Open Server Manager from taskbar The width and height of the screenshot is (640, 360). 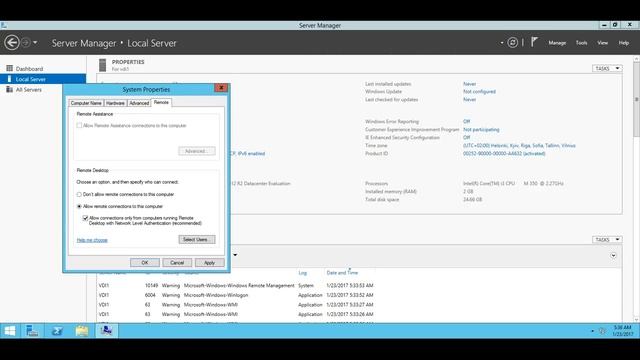(32, 331)
